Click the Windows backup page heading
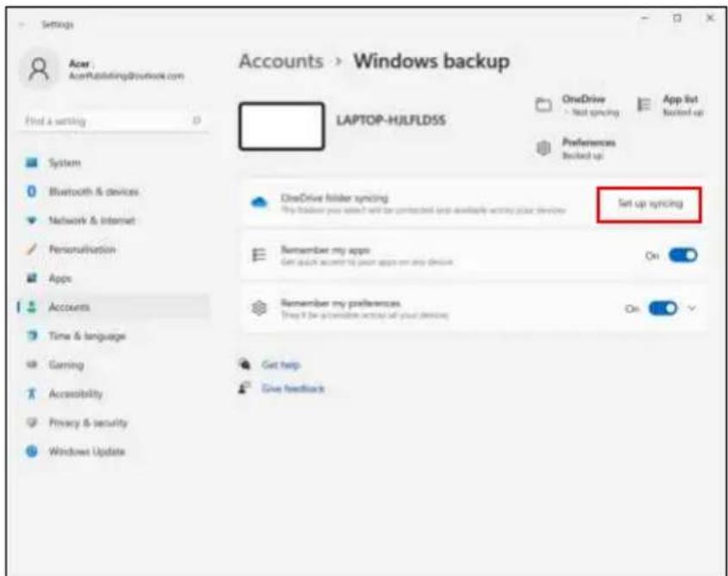728x576 pixels. 432,61
